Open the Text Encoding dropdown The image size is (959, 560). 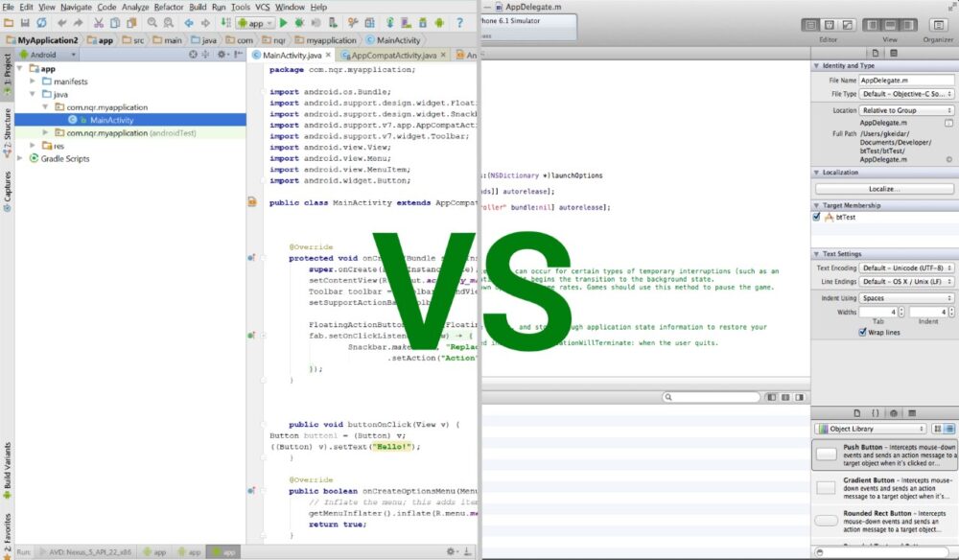906,268
